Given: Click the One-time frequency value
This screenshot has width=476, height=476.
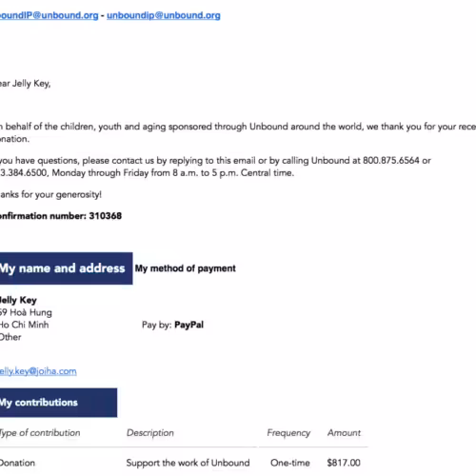Looking at the screenshot, I should pos(290,463).
